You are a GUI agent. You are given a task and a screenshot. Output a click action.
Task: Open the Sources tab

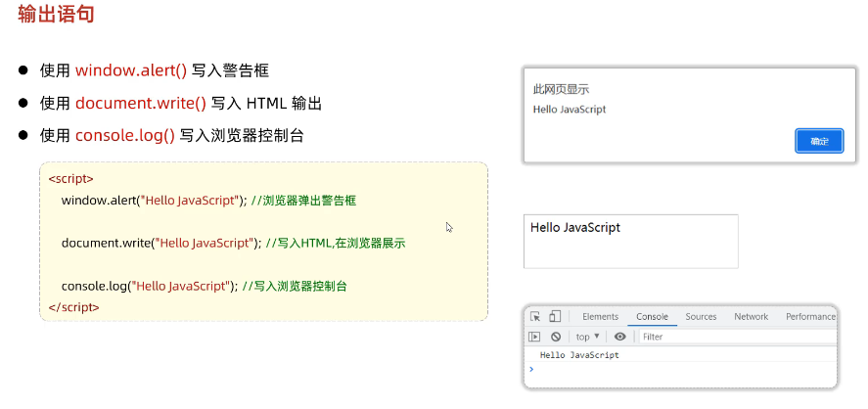click(x=701, y=317)
